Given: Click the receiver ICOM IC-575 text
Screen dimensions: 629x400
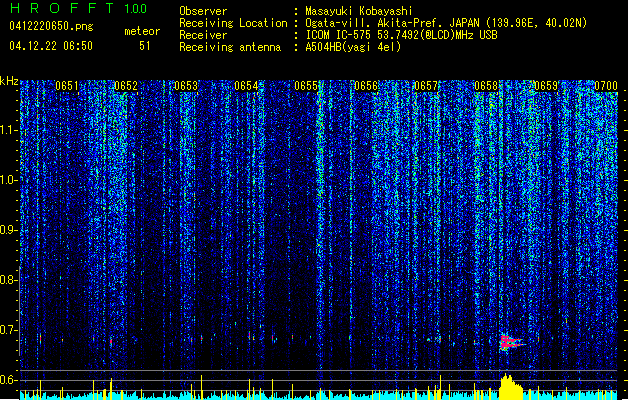Looking at the screenshot, I should [x=401, y=35].
